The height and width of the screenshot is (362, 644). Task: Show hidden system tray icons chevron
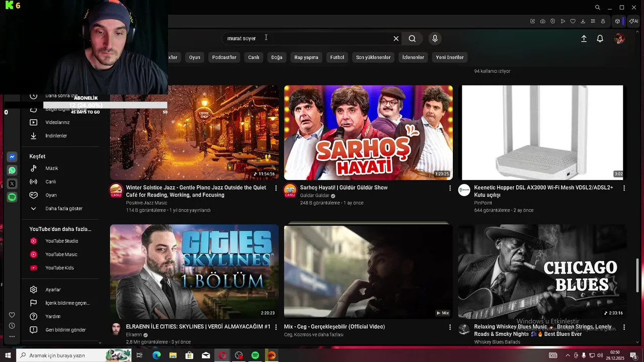568,355
